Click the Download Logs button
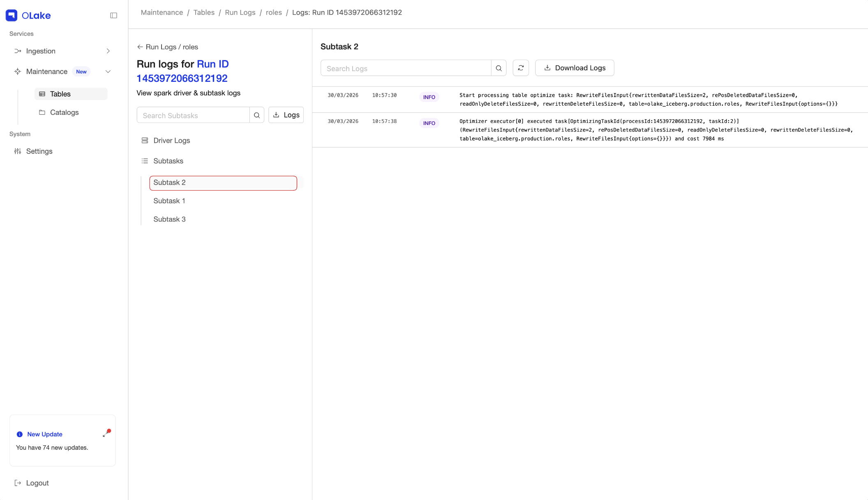868x500 pixels. 574,68
